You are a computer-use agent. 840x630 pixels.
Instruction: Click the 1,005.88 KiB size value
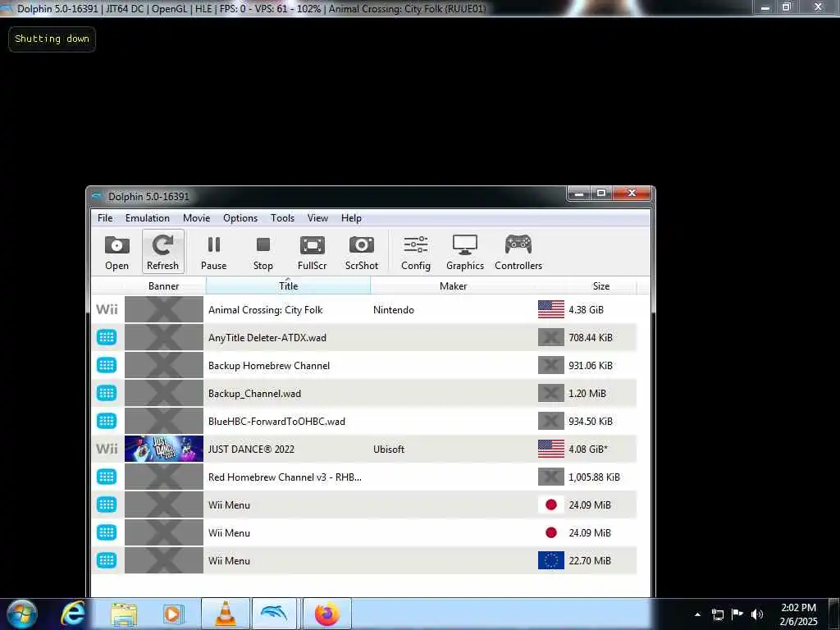click(x=594, y=477)
